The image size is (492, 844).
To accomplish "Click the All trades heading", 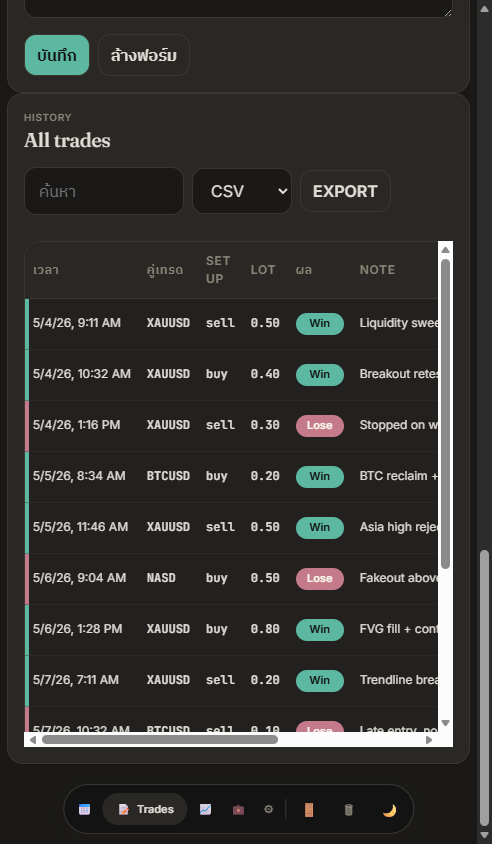I will (67, 140).
